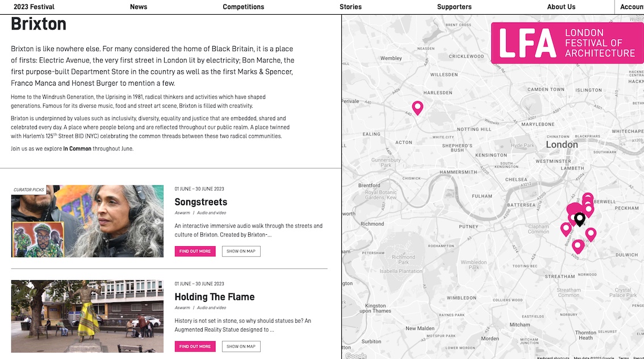
Task: Click the black selected map pin
Action: coord(579,219)
